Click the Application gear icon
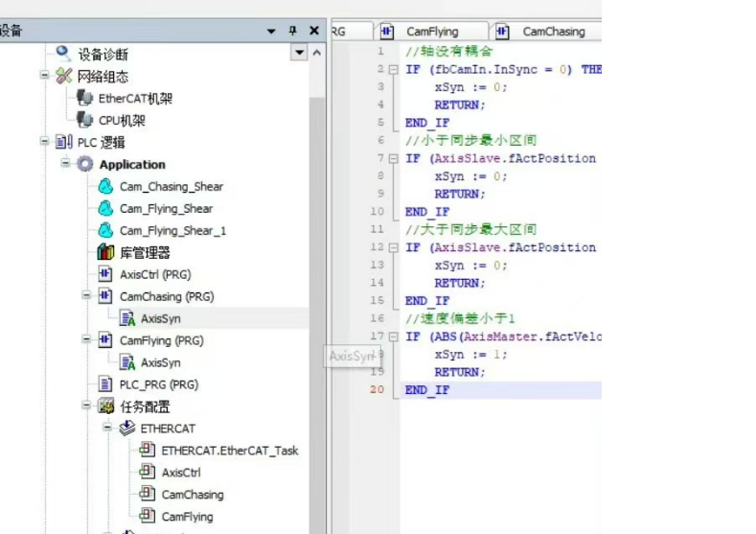This screenshot has height=534, width=756. (84, 164)
